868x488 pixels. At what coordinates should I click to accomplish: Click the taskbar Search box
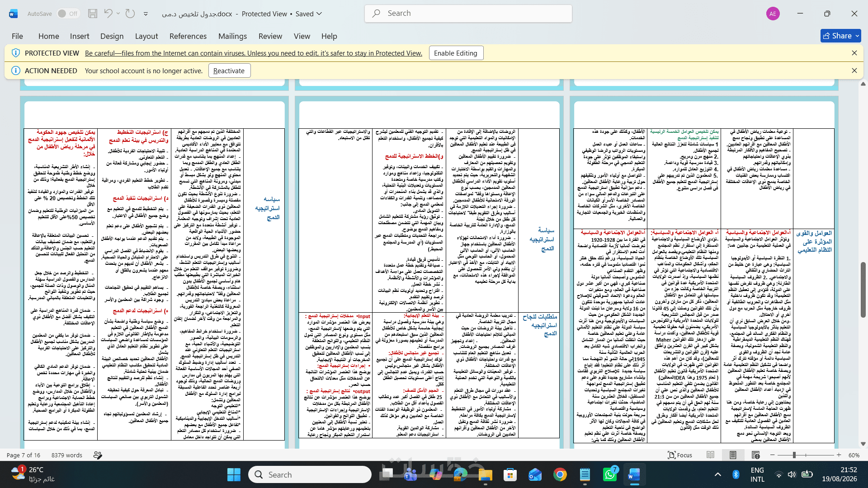tap(310, 474)
